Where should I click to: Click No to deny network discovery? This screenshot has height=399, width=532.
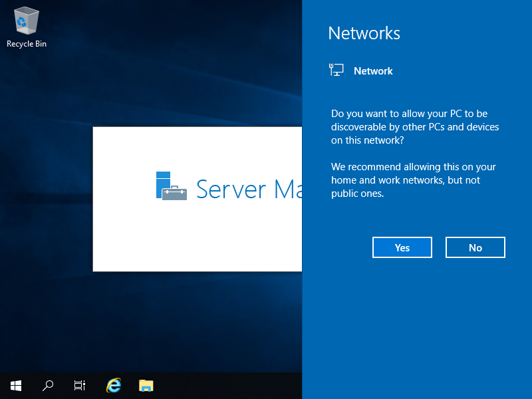[x=475, y=247]
